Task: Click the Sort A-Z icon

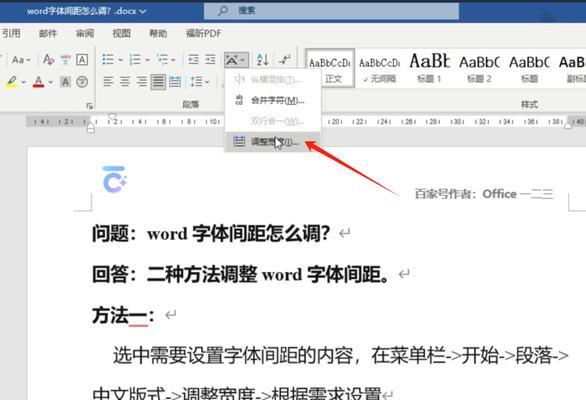Action: click(263, 59)
